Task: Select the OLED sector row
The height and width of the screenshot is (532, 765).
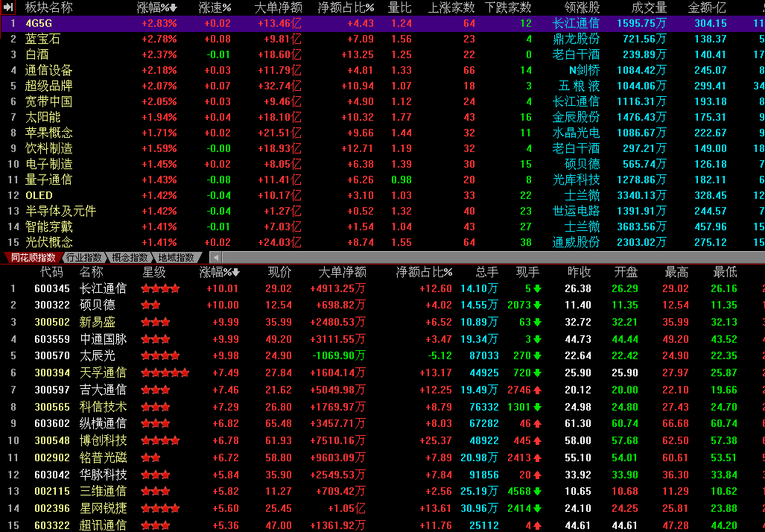Action: 383,195
